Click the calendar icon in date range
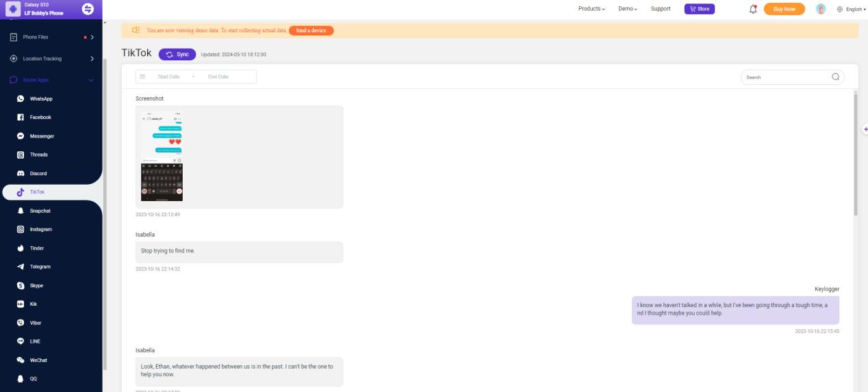Image resolution: width=868 pixels, height=392 pixels. [x=143, y=77]
